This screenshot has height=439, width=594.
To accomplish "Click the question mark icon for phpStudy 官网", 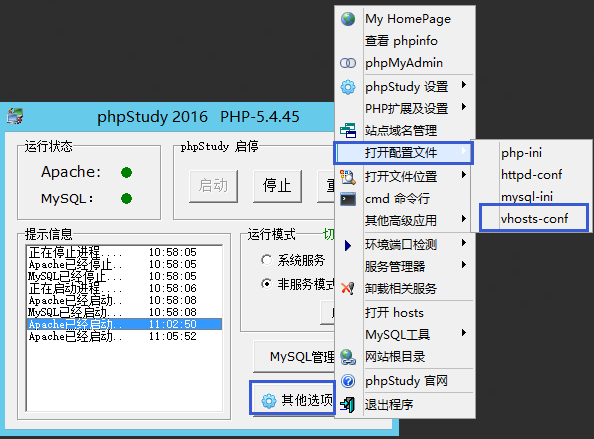I will (x=348, y=381).
